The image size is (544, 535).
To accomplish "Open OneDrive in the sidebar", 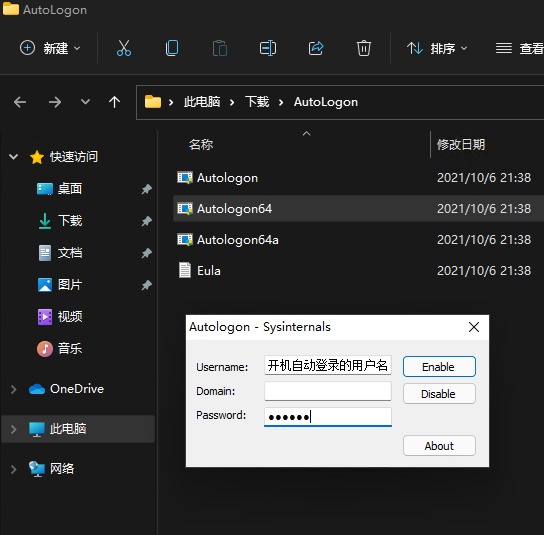I will coord(77,389).
